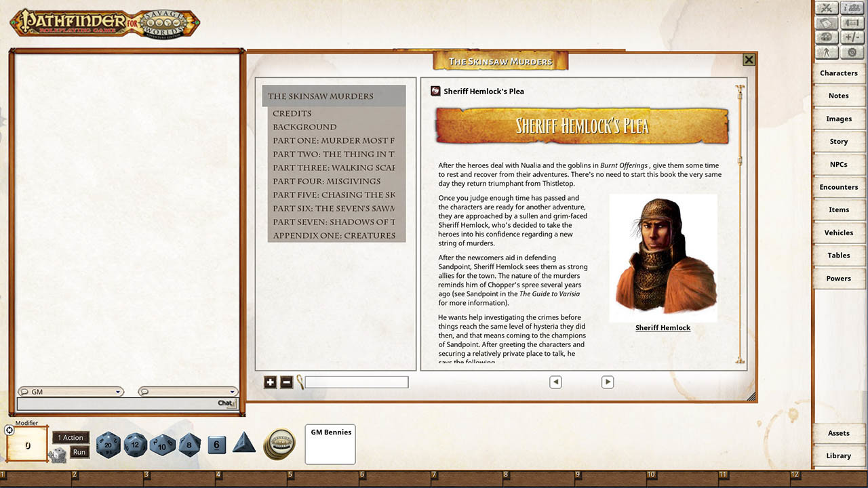Open the Story sidebar tab
Image resolution: width=868 pixels, height=488 pixels.
(838, 142)
